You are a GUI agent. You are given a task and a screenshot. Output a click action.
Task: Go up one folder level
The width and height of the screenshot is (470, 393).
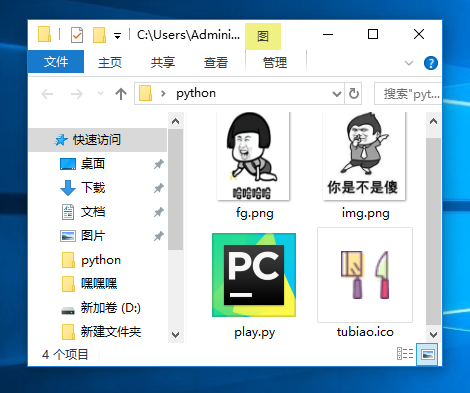click(121, 94)
